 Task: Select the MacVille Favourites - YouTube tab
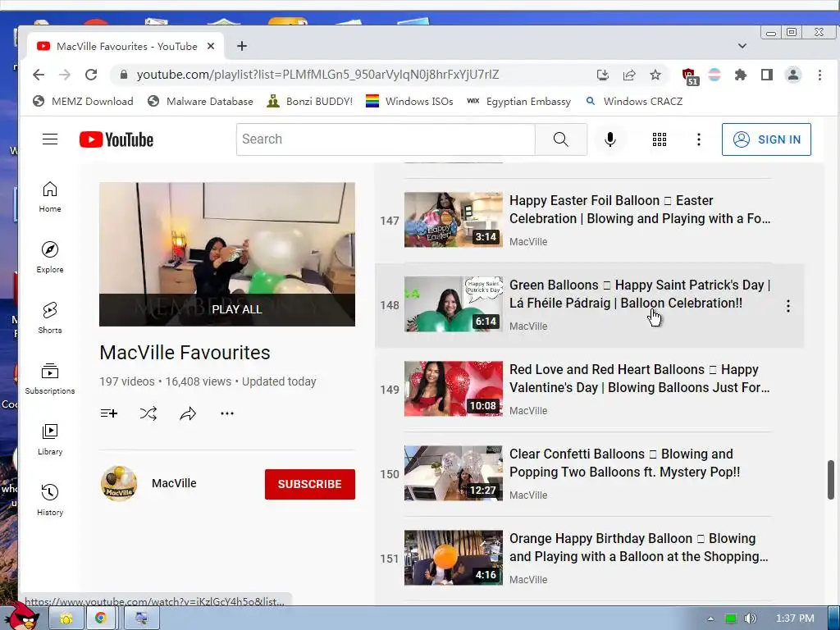tap(126, 46)
